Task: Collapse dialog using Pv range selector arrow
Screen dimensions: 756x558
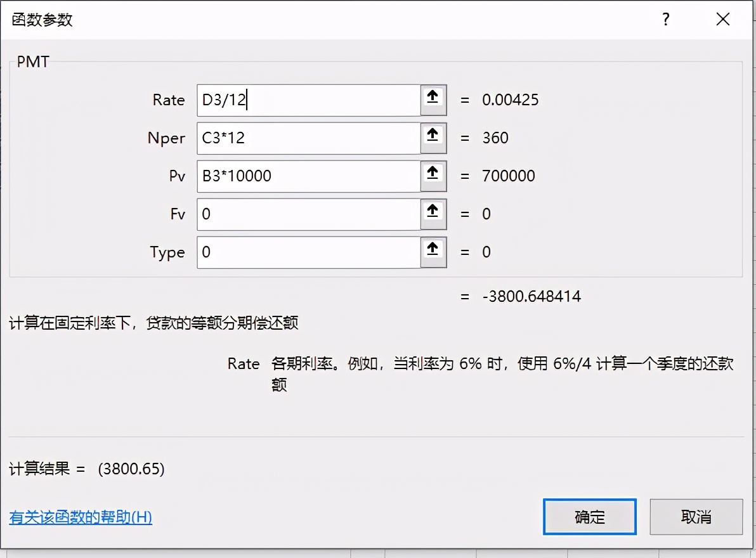Action: [x=433, y=176]
